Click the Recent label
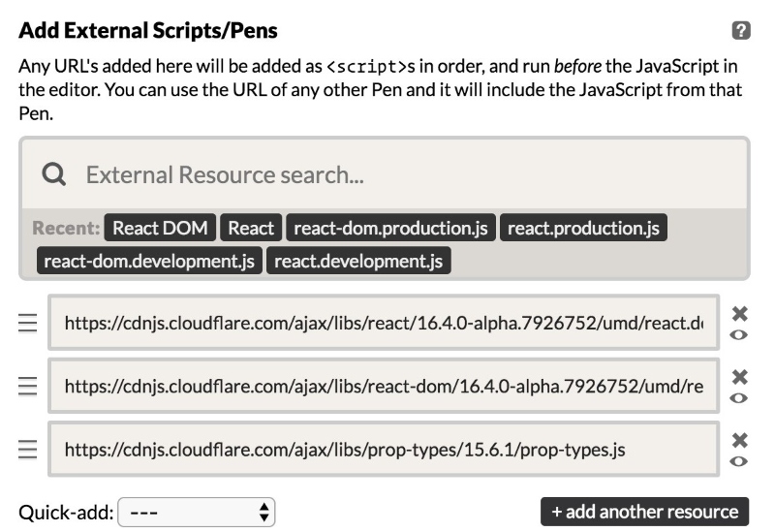The width and height of the screenshot is (775, 532). [66, 228]
